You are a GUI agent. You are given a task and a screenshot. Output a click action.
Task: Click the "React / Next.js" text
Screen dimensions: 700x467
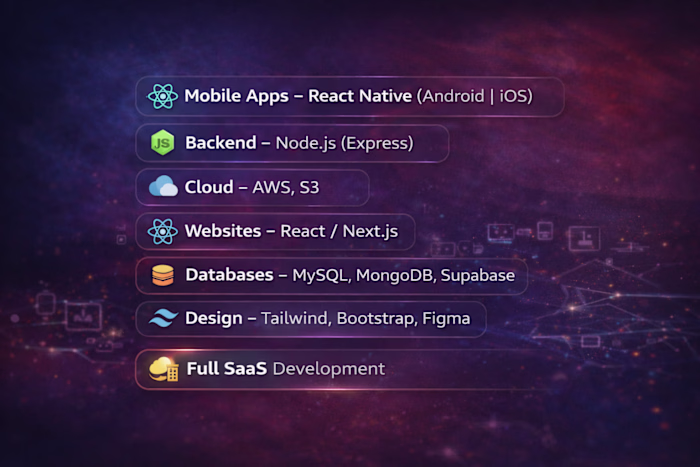tap(339, 231)
